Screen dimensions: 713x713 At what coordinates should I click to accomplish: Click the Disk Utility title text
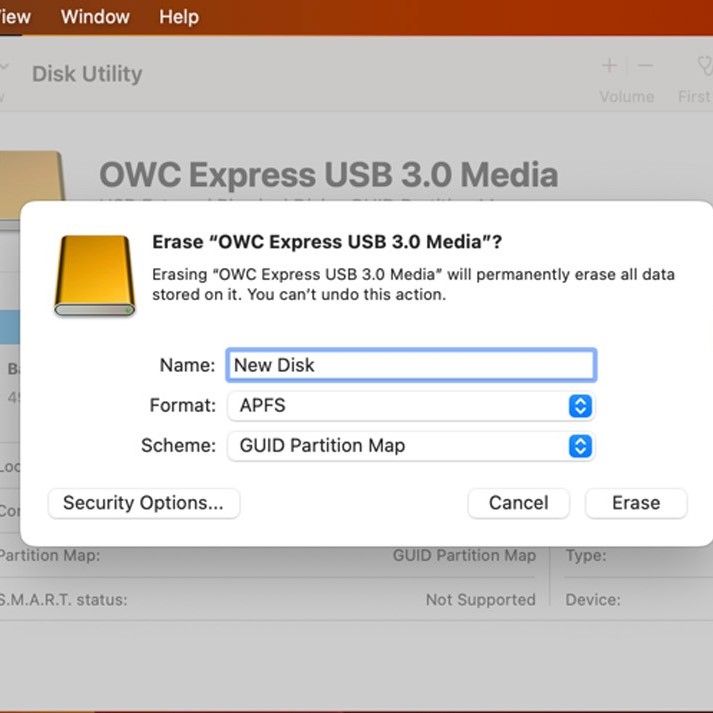click(x=87, y=74)
